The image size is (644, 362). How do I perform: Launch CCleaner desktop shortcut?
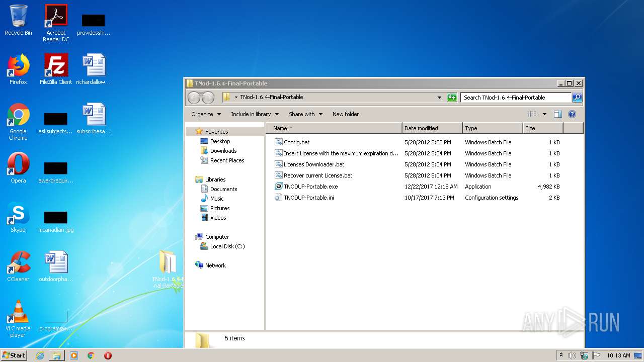pyautogui.click(x=18, y=267)
